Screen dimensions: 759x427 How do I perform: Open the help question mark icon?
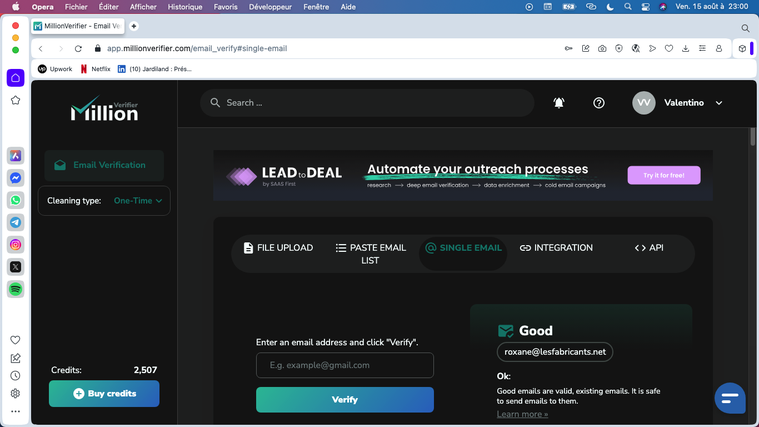click(x=599, y=103)
